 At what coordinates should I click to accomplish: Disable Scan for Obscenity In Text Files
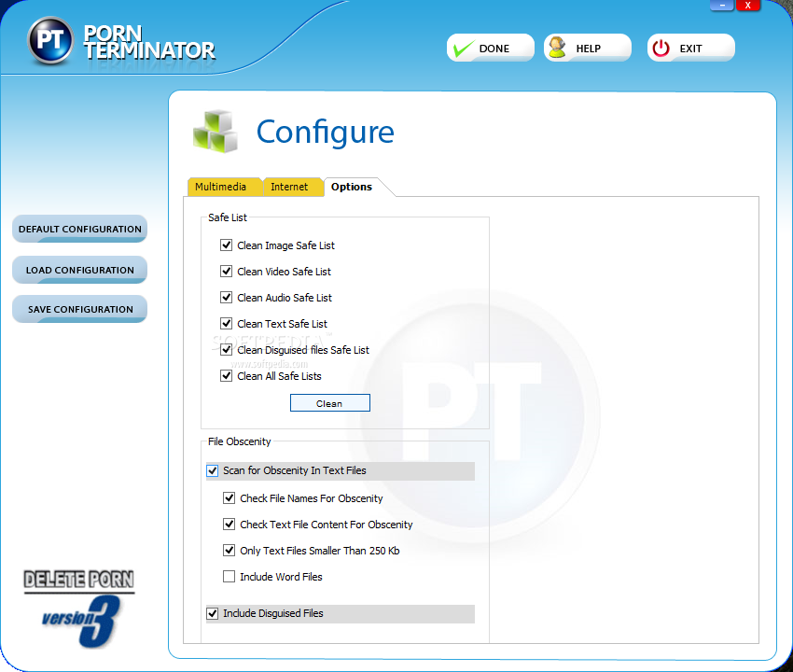213,470
